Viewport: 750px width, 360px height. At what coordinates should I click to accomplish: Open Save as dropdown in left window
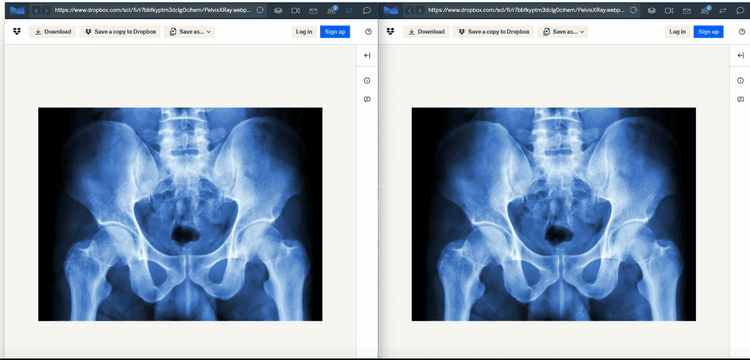[x=189, y=32]
